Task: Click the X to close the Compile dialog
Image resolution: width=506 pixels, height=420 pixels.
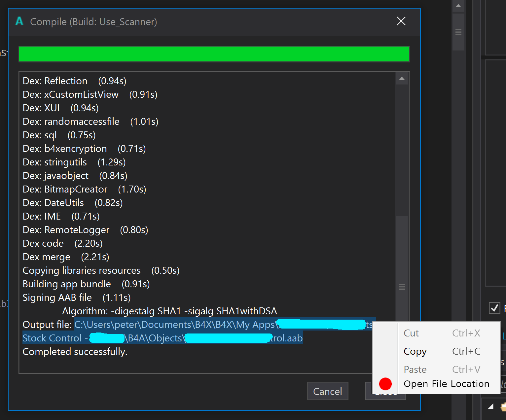Action: (401, 21)
